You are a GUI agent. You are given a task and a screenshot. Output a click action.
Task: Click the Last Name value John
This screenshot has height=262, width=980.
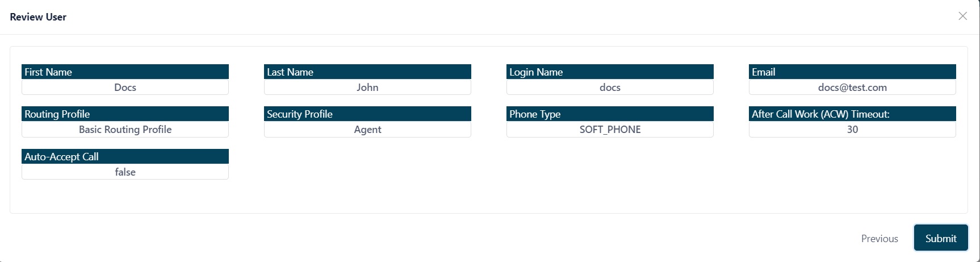pyautogui.click(x=367, y=87)
